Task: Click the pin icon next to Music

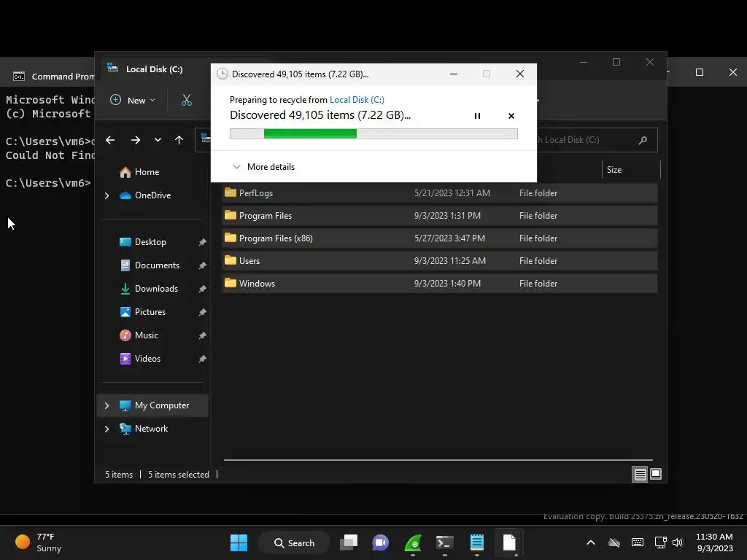Action: tap(203, 335)
